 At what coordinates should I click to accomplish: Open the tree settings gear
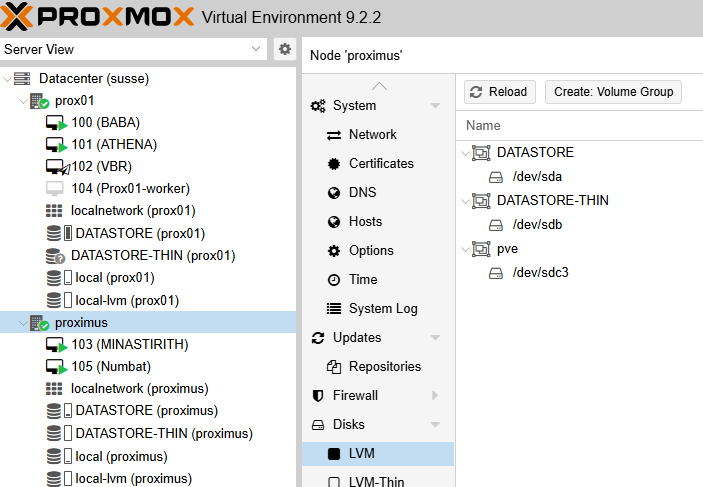(285, 49)
